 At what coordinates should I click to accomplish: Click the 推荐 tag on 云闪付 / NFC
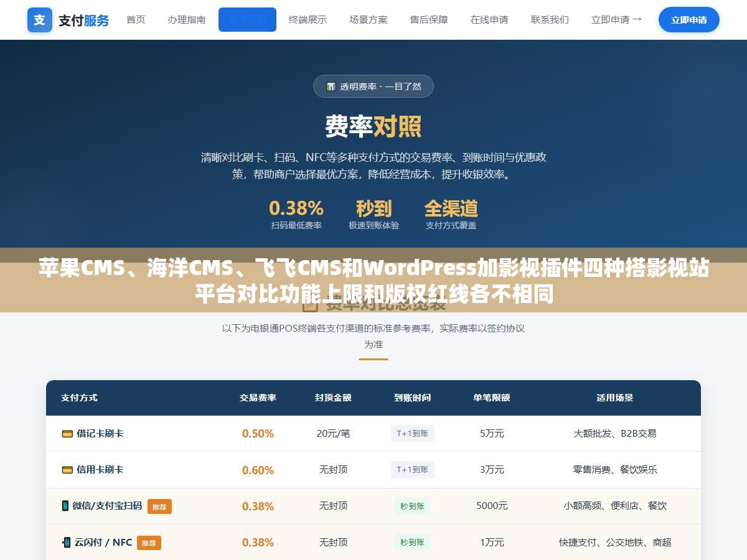pos(149,543)
